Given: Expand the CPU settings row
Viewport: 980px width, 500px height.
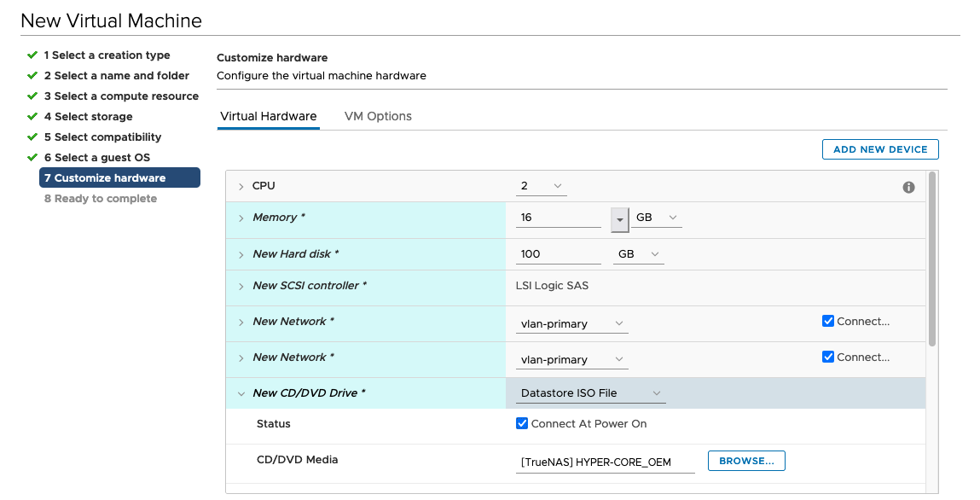Looking at the screenshot, I should tap(241, 187).
